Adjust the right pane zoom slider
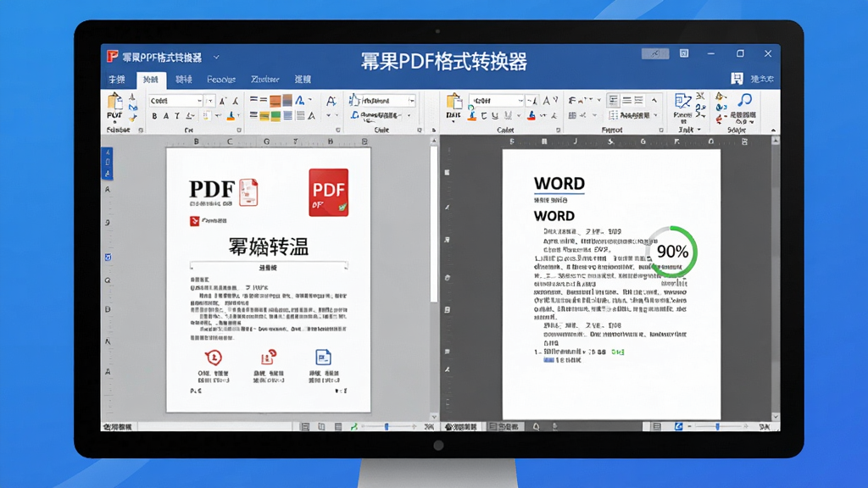This screenshot has width=868, height=488. 717,427
